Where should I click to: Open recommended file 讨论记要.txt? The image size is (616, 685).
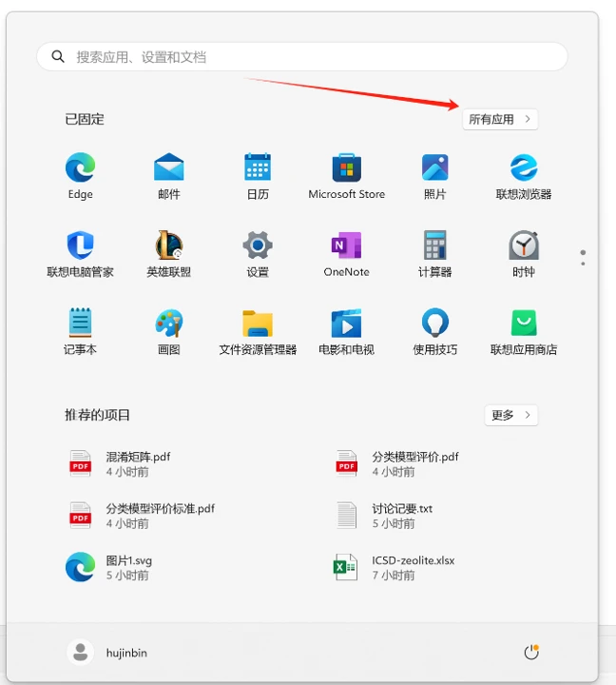(x=384, y=516)
